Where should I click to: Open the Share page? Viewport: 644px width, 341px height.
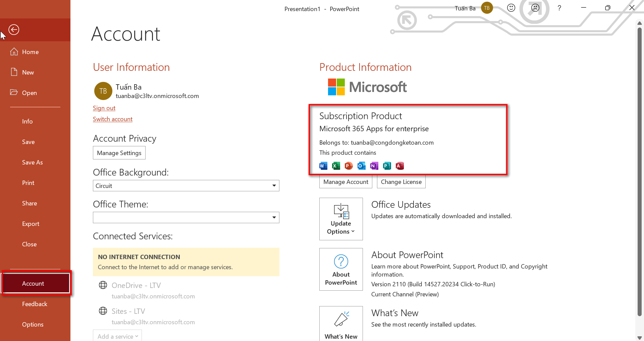[35, 203]
